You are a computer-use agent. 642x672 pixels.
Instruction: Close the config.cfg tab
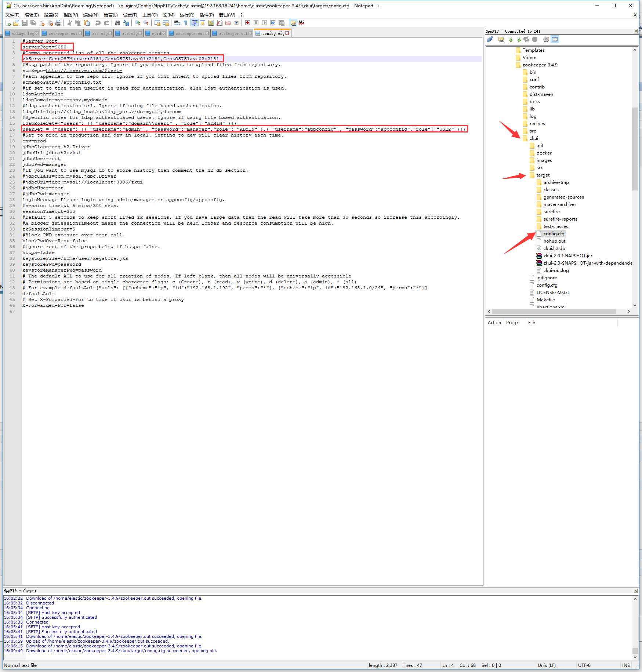pos(287,33)
